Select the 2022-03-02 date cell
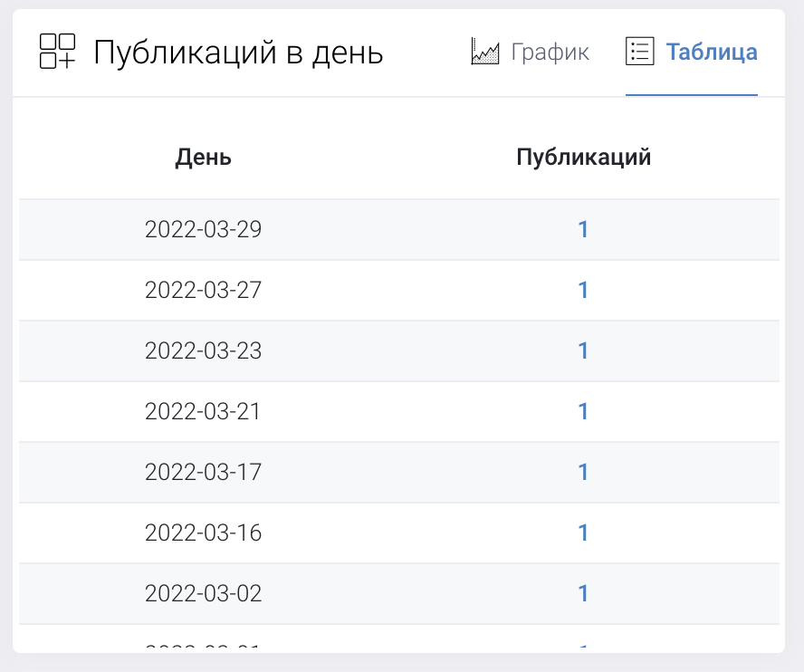This screenshot has width=804, height=672. point(203,594)
